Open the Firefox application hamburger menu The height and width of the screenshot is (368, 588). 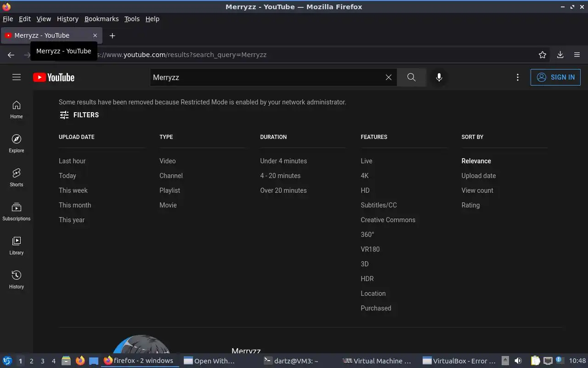577,55
